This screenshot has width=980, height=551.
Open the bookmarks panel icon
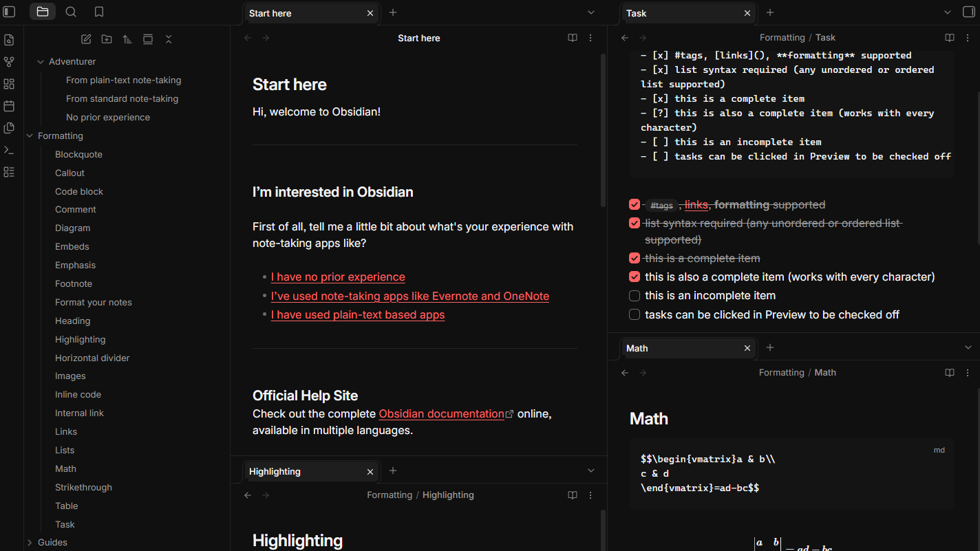coord(99,12)
